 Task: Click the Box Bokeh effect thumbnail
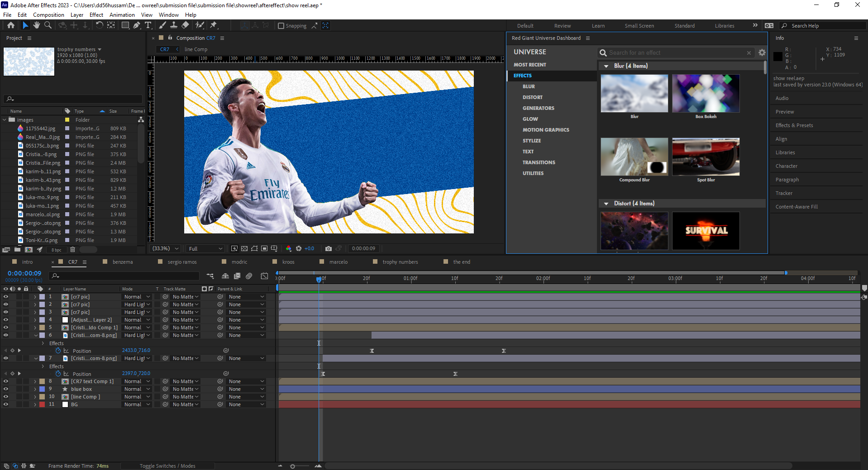tap(706, 94)
